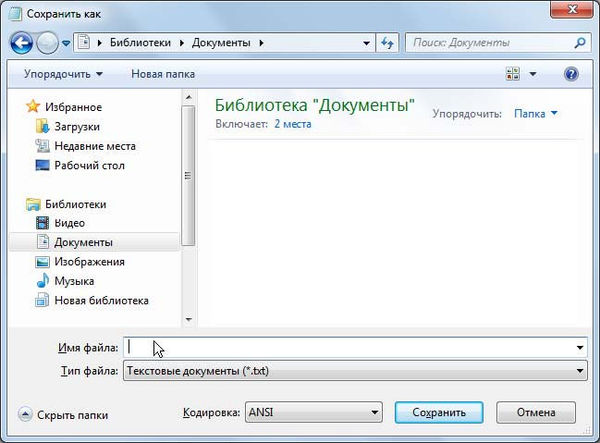Expand the Упорядочить menu in toolbar

pyautogui.click(x=62, y=74)
